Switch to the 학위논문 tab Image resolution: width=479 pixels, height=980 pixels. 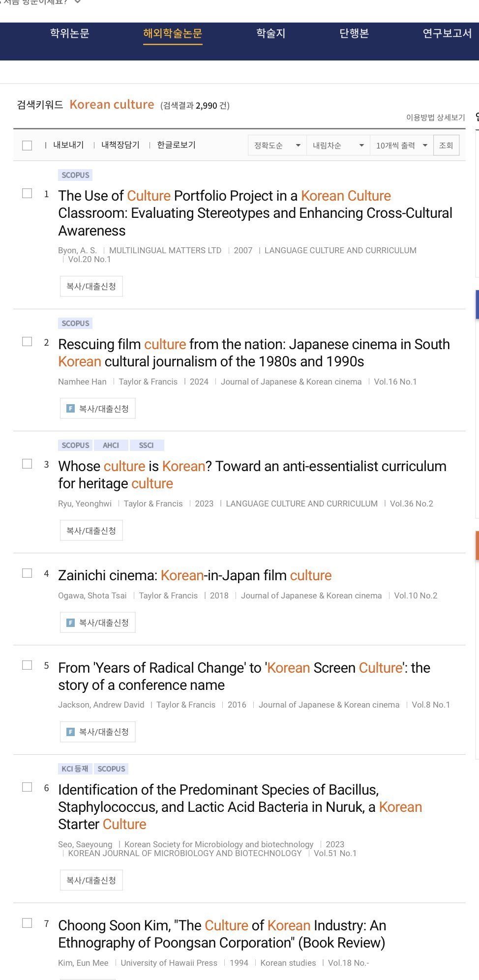[70, 33]
